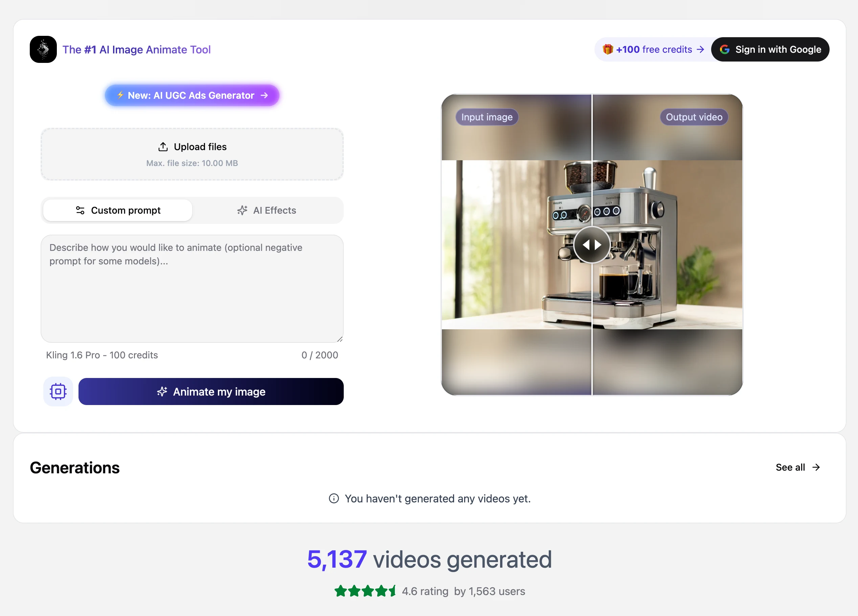
Task: Click the #1 AI Image Animate Tool title
Action: tap(137, 50)
